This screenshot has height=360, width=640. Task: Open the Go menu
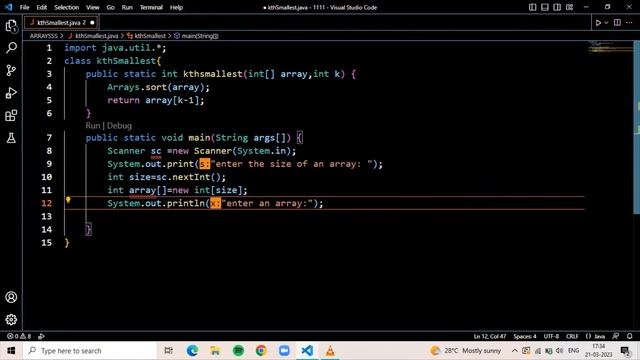point(110,7)
